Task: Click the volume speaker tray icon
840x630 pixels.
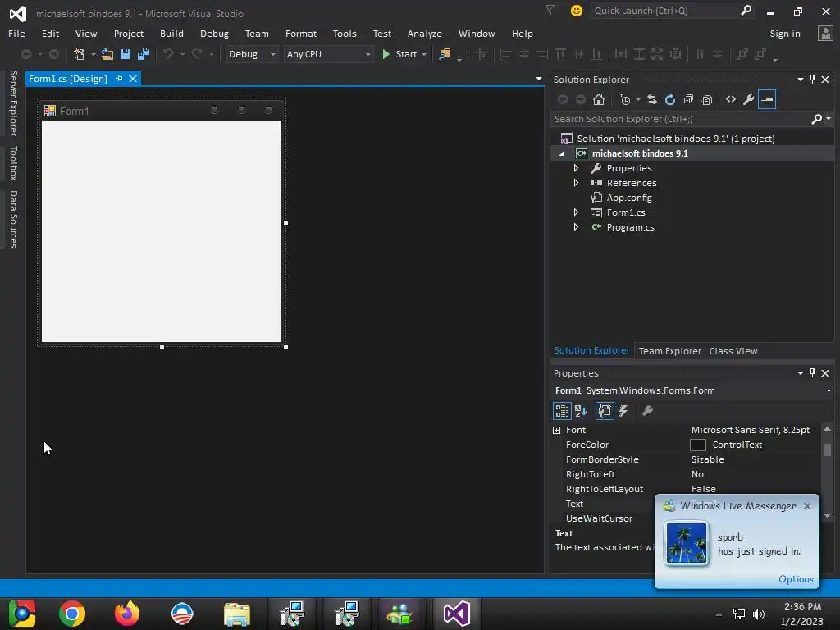Action: [x=759, y=614]
